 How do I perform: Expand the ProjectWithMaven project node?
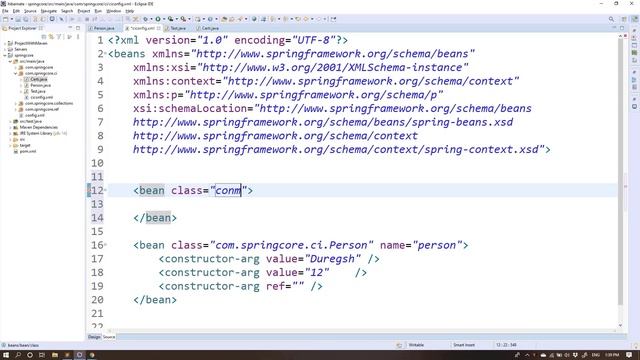5,43
